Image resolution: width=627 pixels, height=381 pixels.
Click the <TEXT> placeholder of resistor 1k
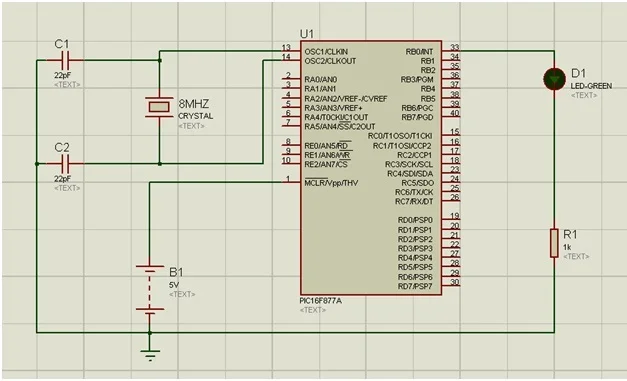pos(576,256)
